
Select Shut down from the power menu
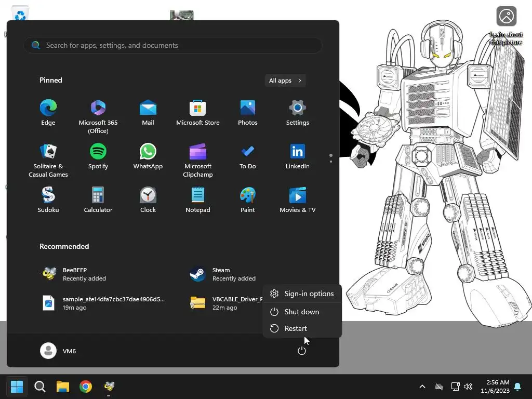[x=302, y=312]
